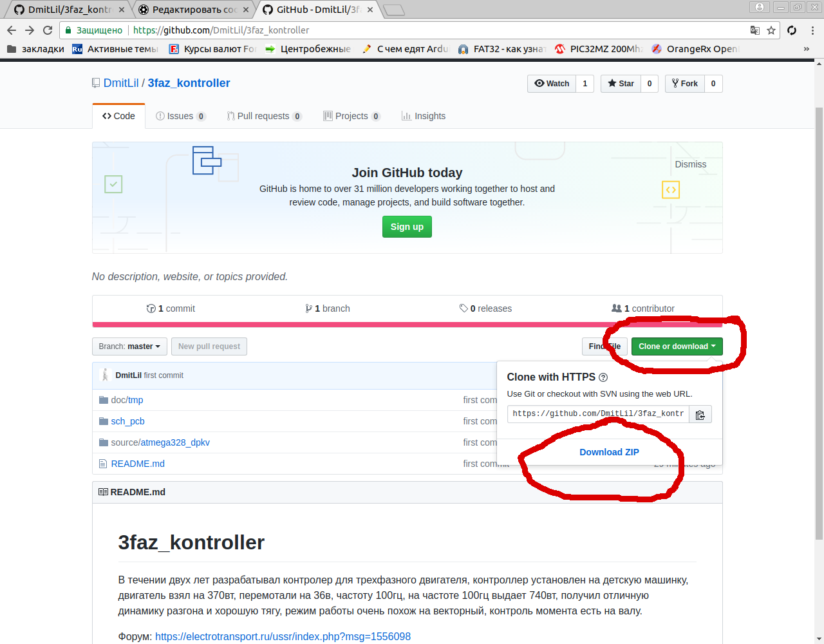Select the HTTPS clone URL field
Viewport: 824px width, 644px height.
[x=598, y=414]
